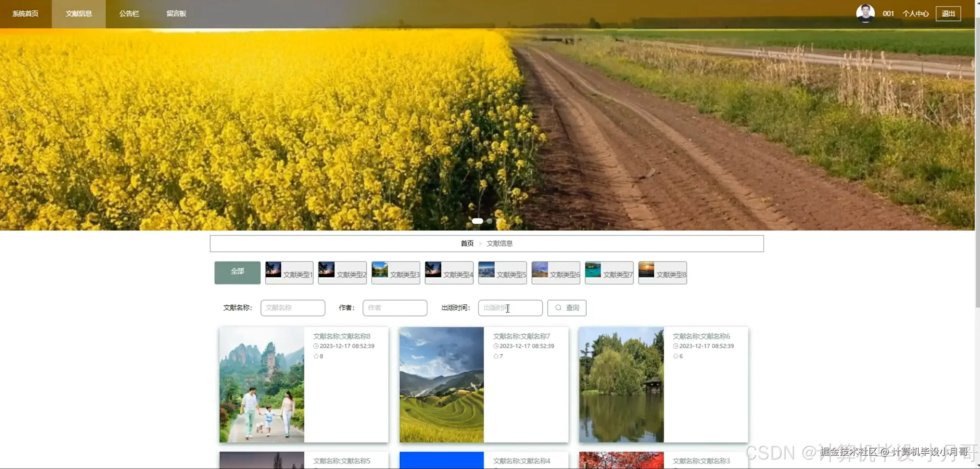
Task: Open the 个人中心 link
Action: [915, 14]
